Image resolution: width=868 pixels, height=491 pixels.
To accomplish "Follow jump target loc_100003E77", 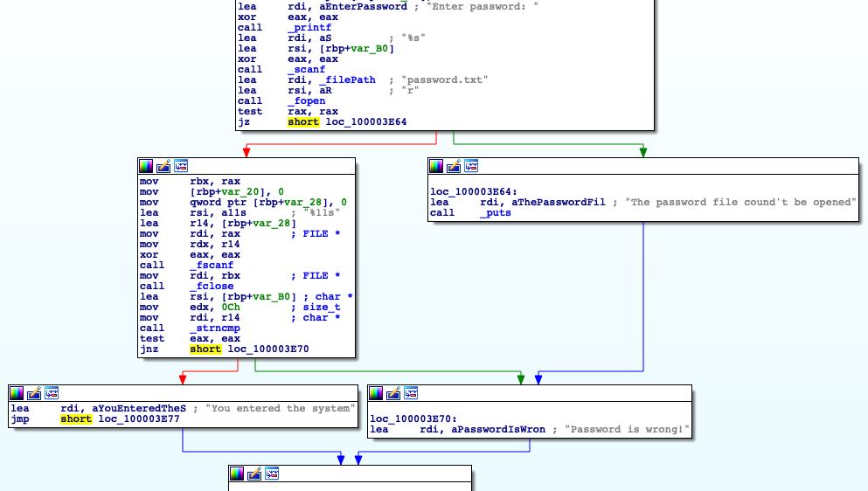I will 139,419.
